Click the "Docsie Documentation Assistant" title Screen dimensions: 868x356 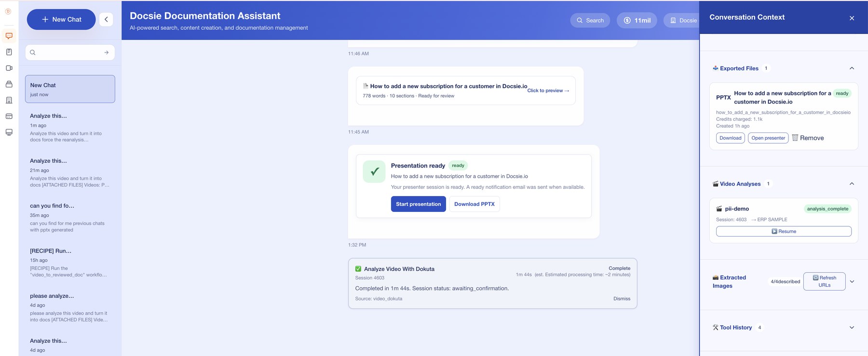coord(205,16)
